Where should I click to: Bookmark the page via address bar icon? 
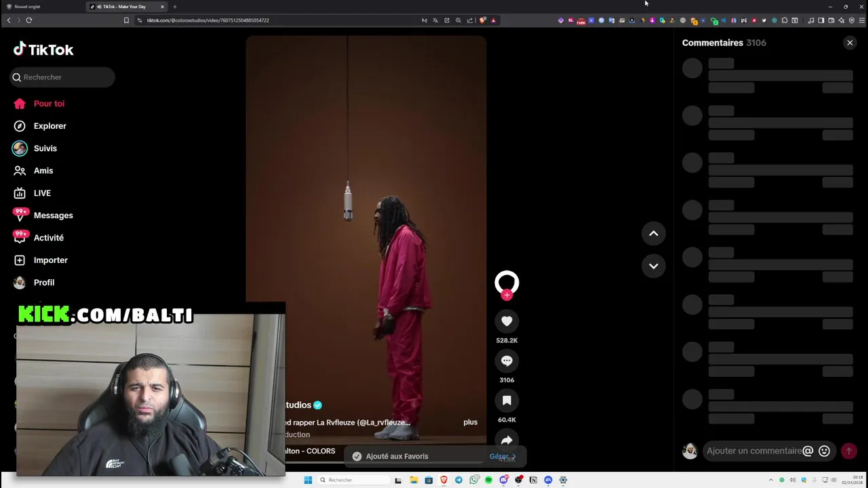click(126, 20)
